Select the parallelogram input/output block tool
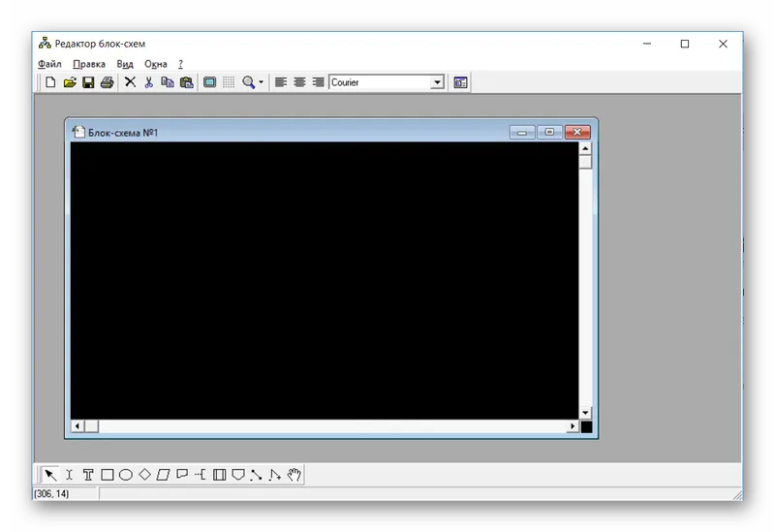This screenshot has height=532, width=775. point(163,475)
